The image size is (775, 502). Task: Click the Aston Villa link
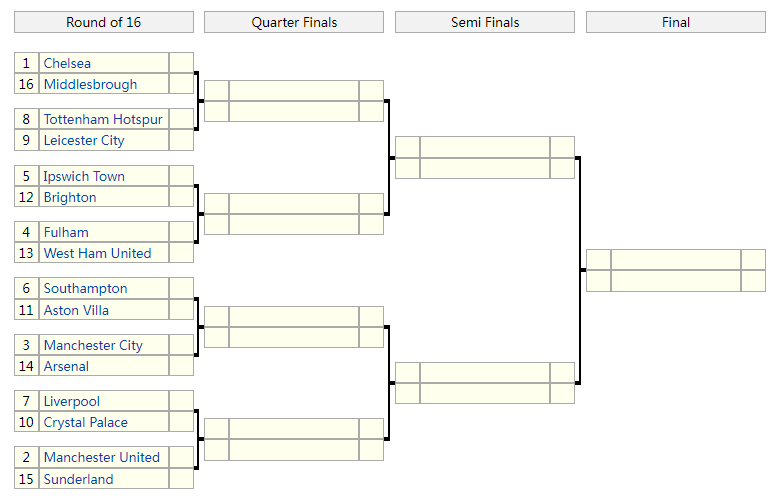click(76, 310)
